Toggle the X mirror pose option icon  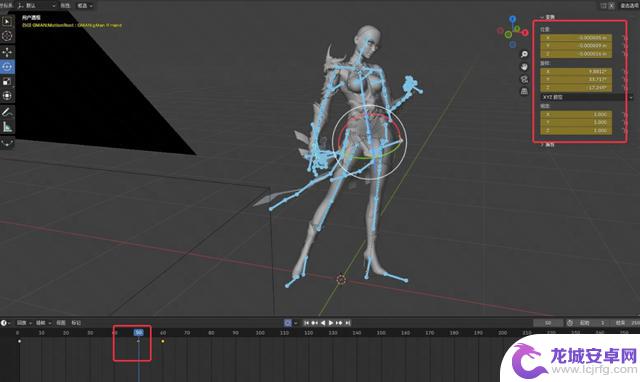[x=611, y=5]
